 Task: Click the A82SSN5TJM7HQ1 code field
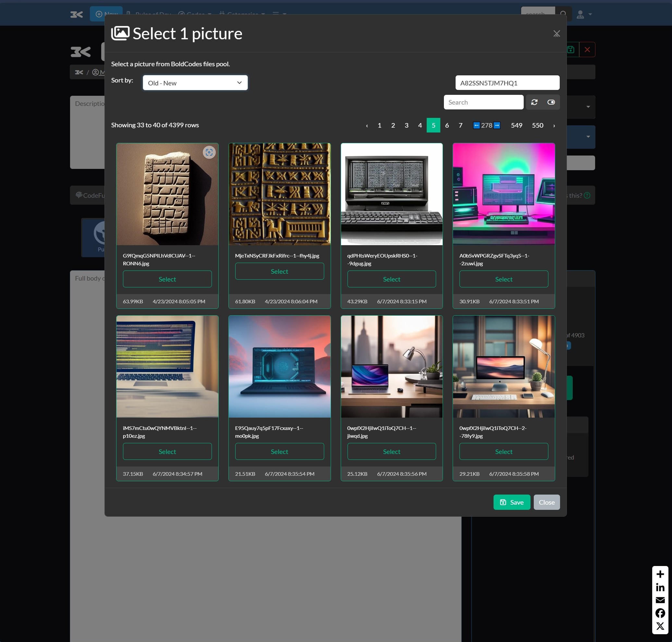[x=507, y=83]
